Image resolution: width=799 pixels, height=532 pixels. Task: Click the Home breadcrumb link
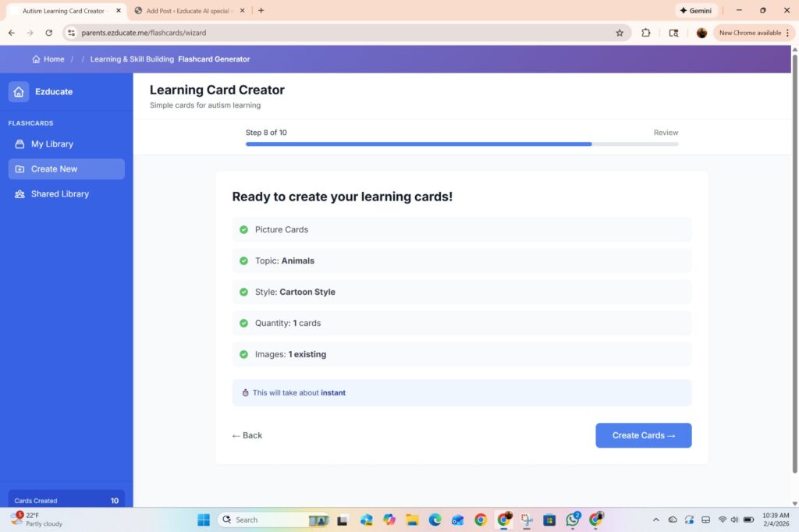click(48, 59)
